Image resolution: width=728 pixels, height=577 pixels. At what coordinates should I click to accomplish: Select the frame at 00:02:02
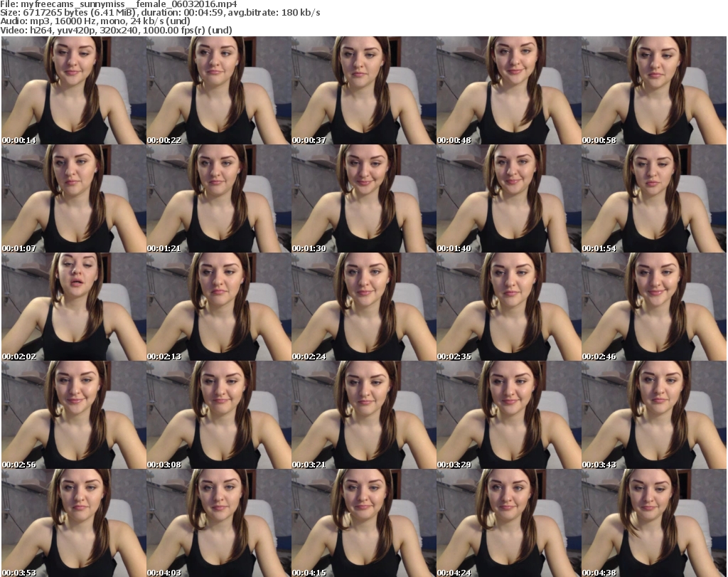tap(73, 307)
